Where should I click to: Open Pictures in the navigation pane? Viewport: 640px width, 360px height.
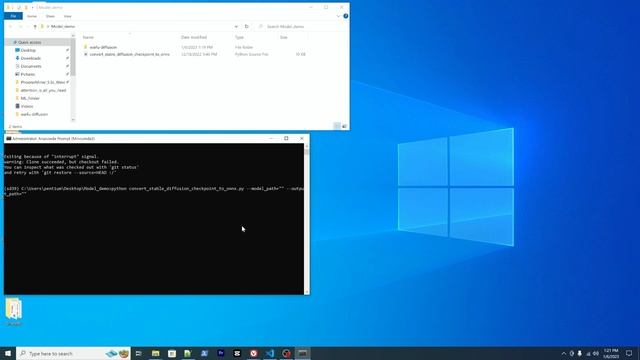point(28,74)
